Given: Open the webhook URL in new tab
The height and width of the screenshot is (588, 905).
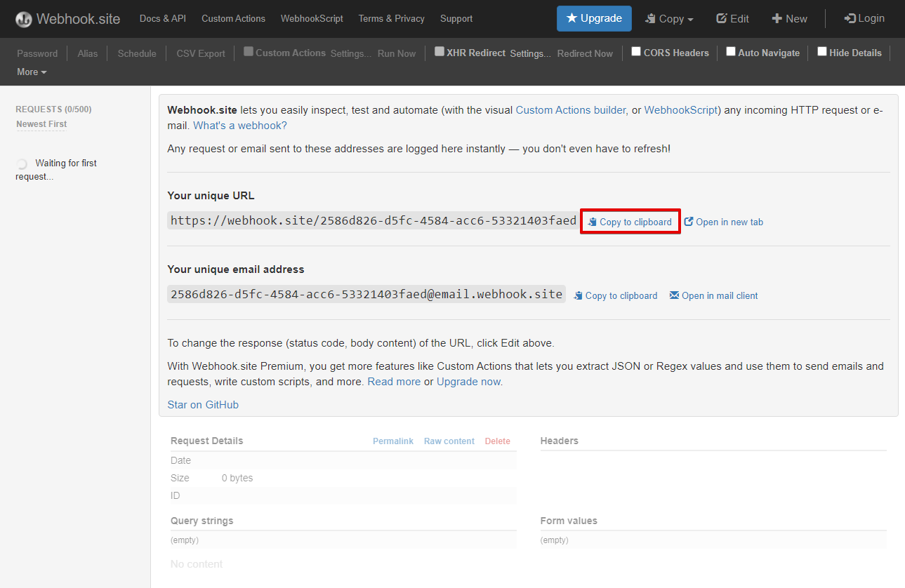Looking at the screenshot, I should [x=723, y=222].
